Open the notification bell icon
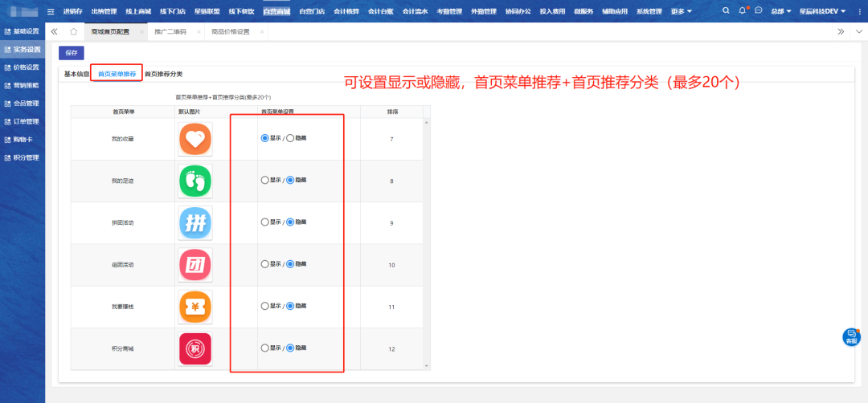Image resolution: width=868 pixels, height=403 pixels. click(742, 11)
